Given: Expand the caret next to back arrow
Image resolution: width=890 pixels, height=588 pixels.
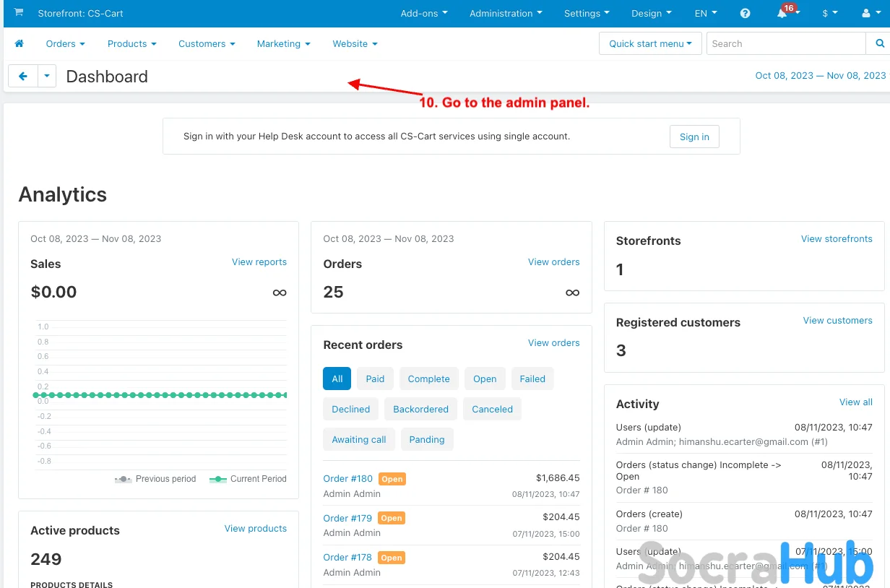Looking at the screenshot, I should coord(47,76).
